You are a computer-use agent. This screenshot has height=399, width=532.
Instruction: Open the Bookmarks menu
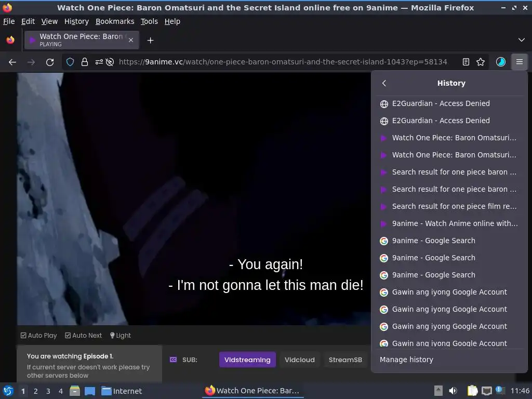[x=115, y=21]
